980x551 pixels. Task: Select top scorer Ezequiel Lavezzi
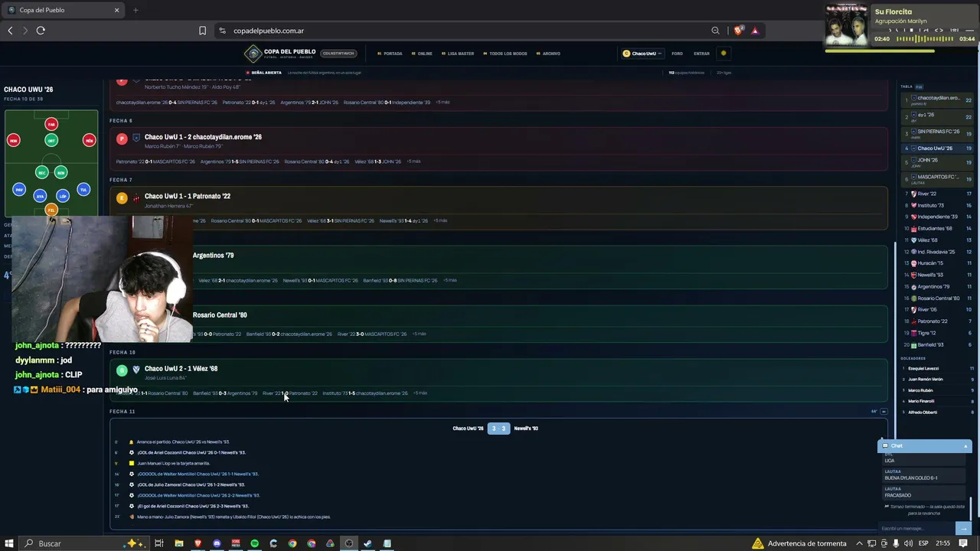click(937, 368)
